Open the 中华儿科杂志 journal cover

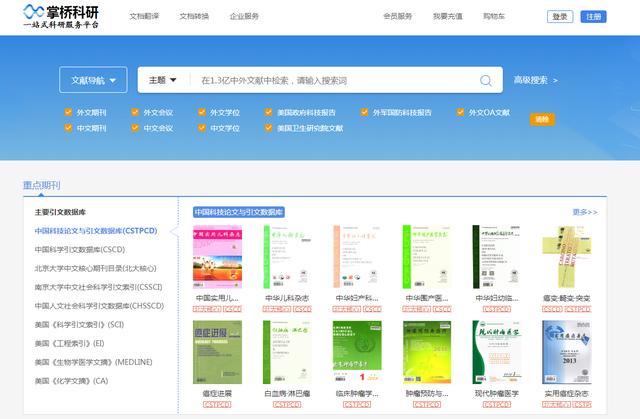287,257
